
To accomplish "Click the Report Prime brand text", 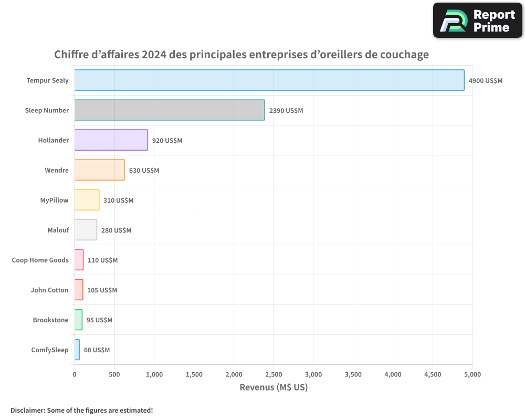I will click(x=494, y=21).
